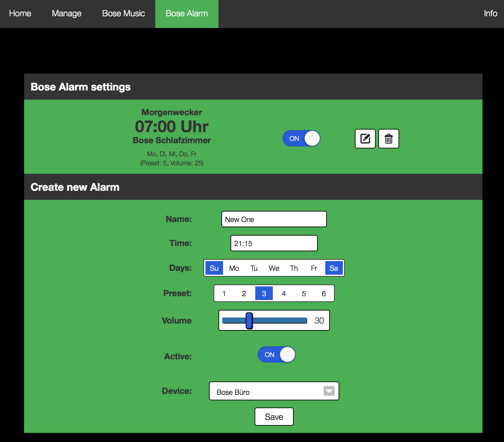This screenshot has height=442, width=504.
Task: Switch to the Bose Music tab
Action: [x=123, y=14]
